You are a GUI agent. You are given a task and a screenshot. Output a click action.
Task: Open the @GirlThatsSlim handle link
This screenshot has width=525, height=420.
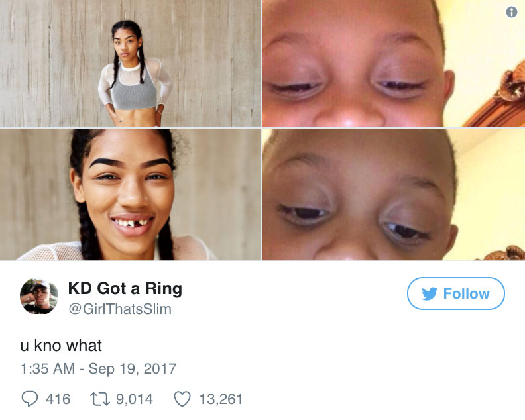tap(120, 309)
